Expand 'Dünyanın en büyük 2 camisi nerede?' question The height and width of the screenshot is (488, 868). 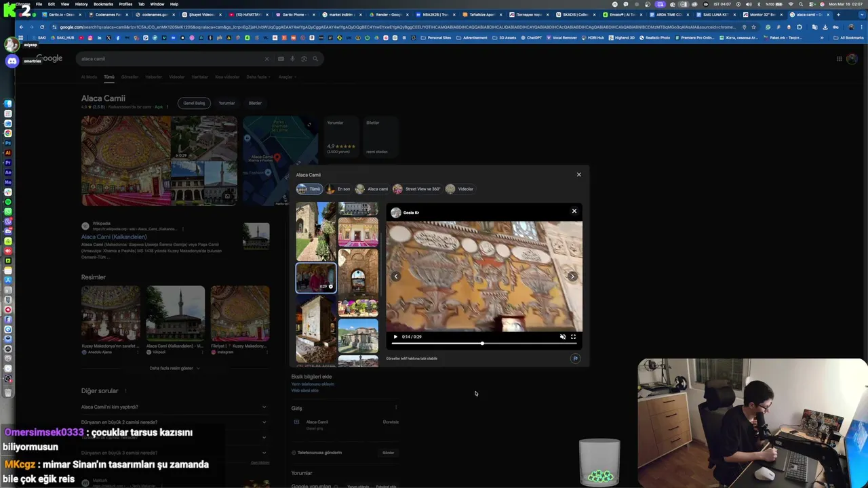tap(174, 422)
